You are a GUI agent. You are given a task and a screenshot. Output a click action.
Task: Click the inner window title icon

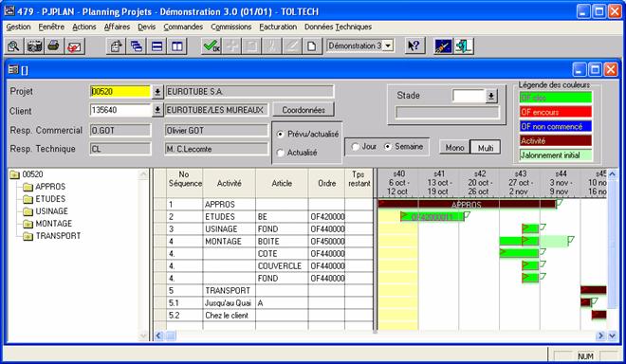[x=13, y=70]
